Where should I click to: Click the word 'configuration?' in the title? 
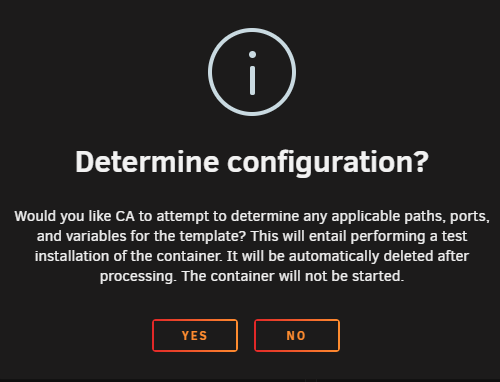tap(328, 163)
